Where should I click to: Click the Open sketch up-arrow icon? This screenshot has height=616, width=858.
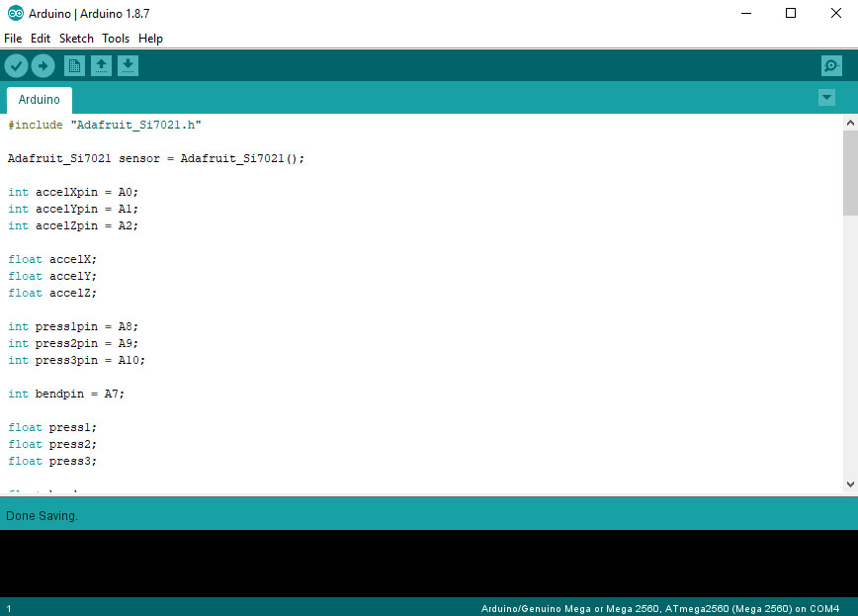pos(101,65)
